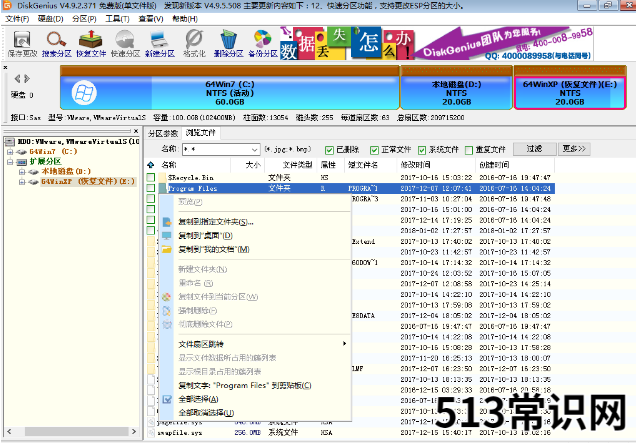636x443 pixels.
Task: Click the 更多>> more options button
Action: tap(574, 149)
